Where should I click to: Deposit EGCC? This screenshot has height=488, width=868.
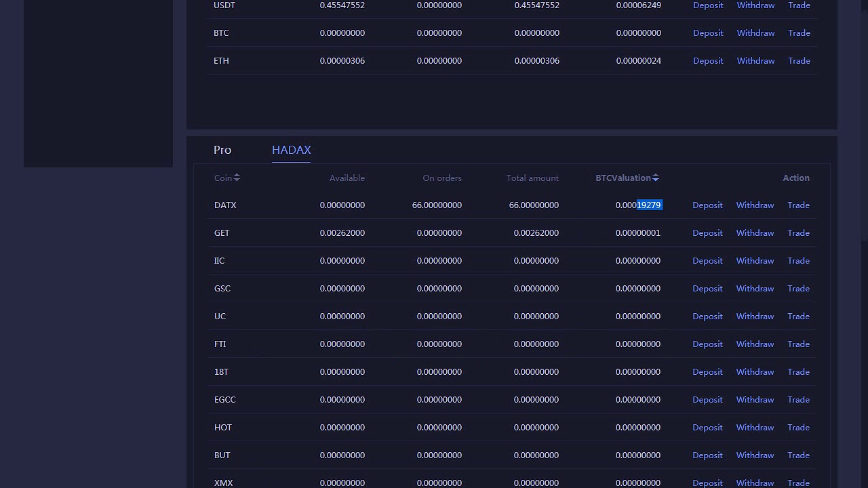707,399
